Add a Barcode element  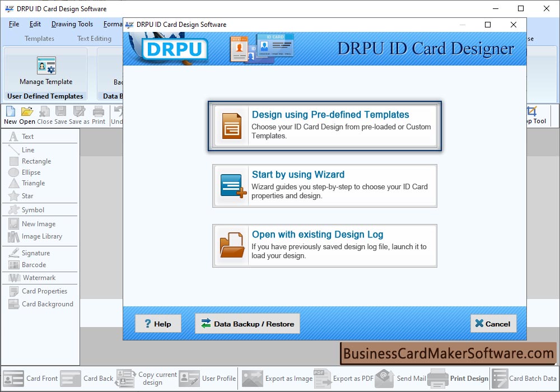pos(27,265)
